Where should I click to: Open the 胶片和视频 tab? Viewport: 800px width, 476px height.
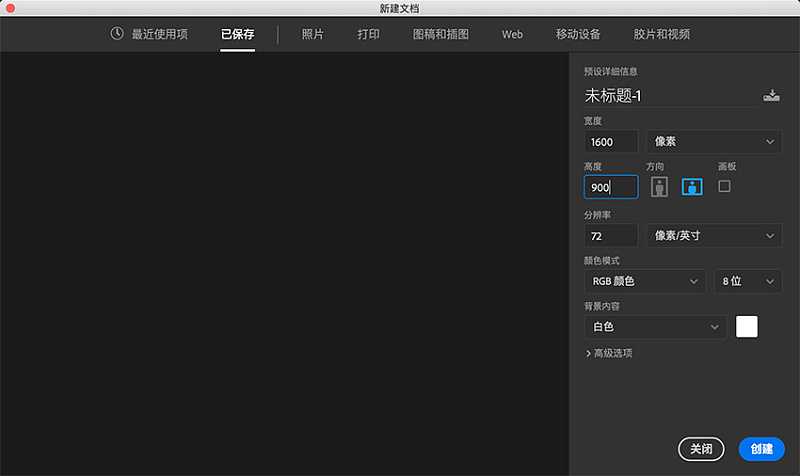[661, 34]
